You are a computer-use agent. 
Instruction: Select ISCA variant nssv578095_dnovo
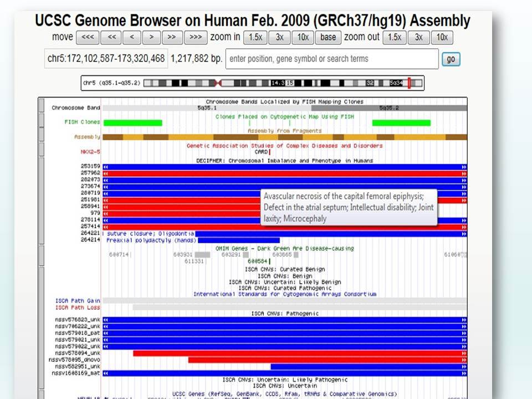328,360
